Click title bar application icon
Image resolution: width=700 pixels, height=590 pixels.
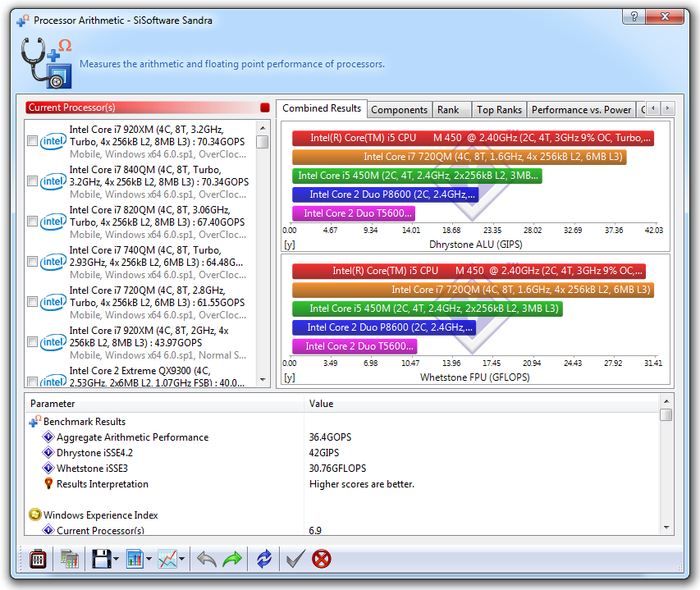[23, 21]
